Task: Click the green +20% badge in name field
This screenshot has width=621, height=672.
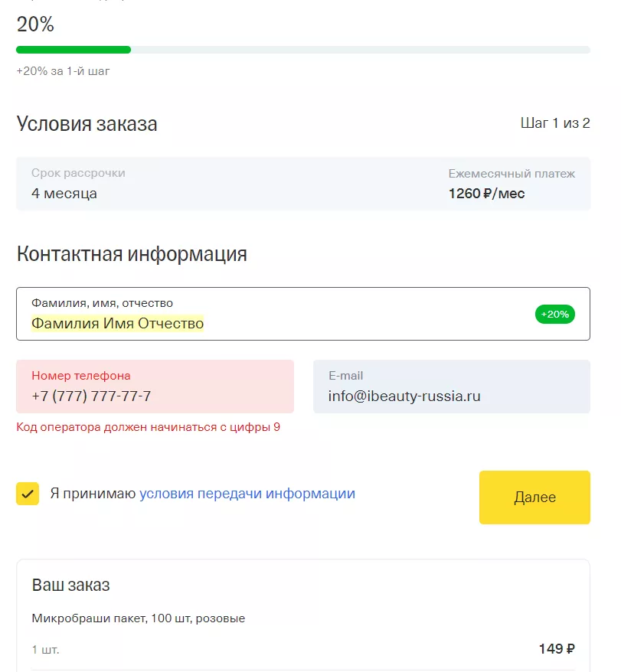Action: 554,315
